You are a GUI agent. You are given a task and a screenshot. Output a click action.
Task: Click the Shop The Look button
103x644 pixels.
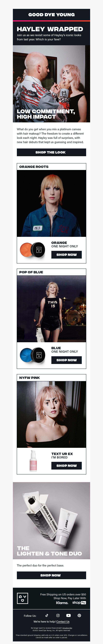pyautogui.click(x=51, y=152)
